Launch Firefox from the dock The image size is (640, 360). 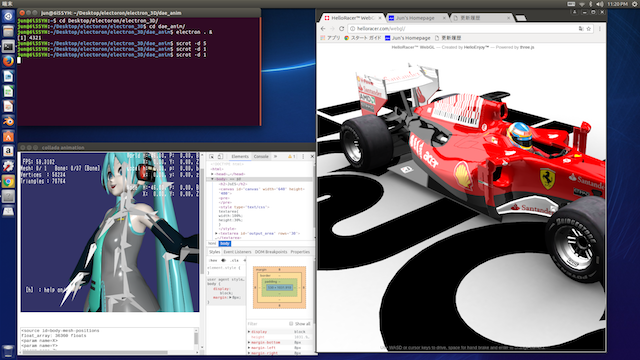coord(8,61)
